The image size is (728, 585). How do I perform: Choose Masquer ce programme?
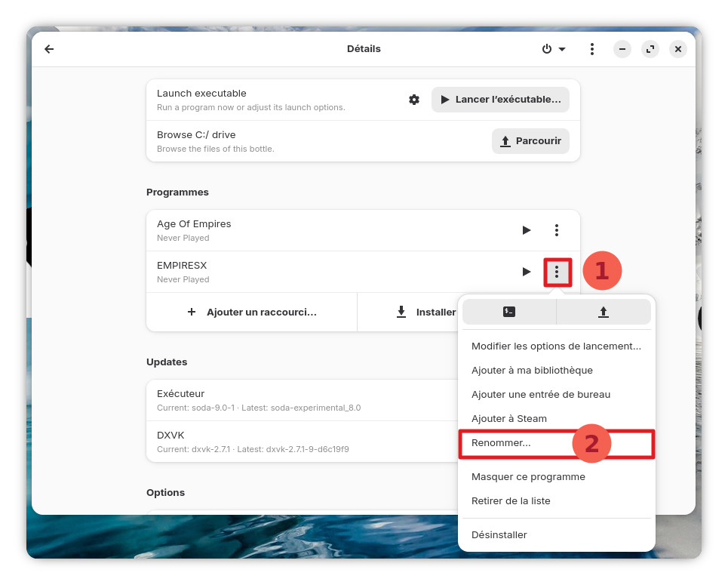528,477
